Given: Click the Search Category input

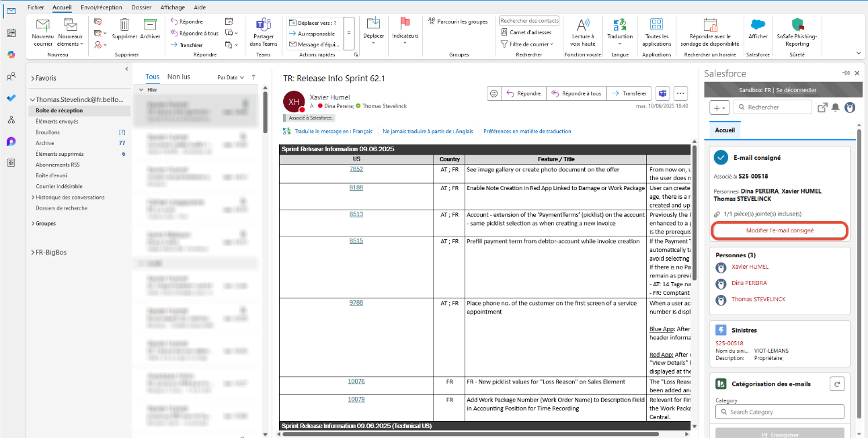Looking at the screenshot, I should tap(780, 412).
